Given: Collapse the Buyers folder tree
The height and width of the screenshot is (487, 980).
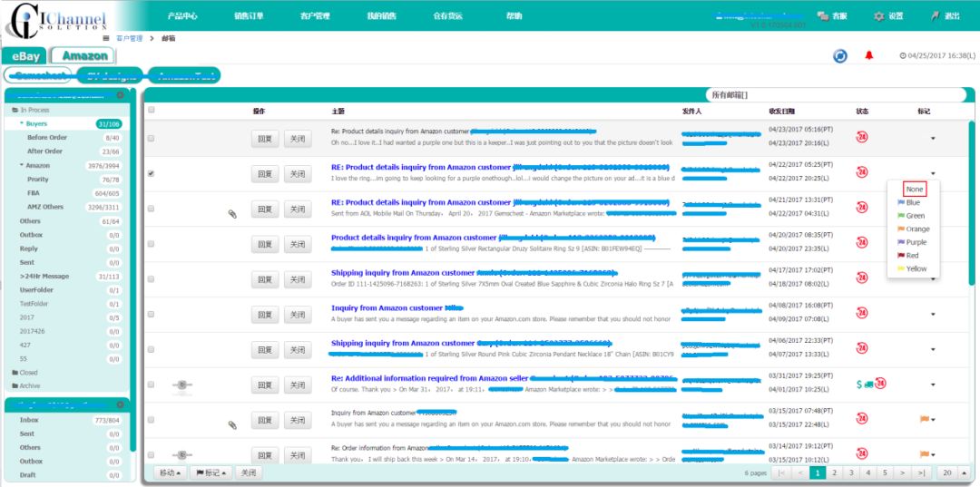Looking at the screenshot, I should coord(21,124).
